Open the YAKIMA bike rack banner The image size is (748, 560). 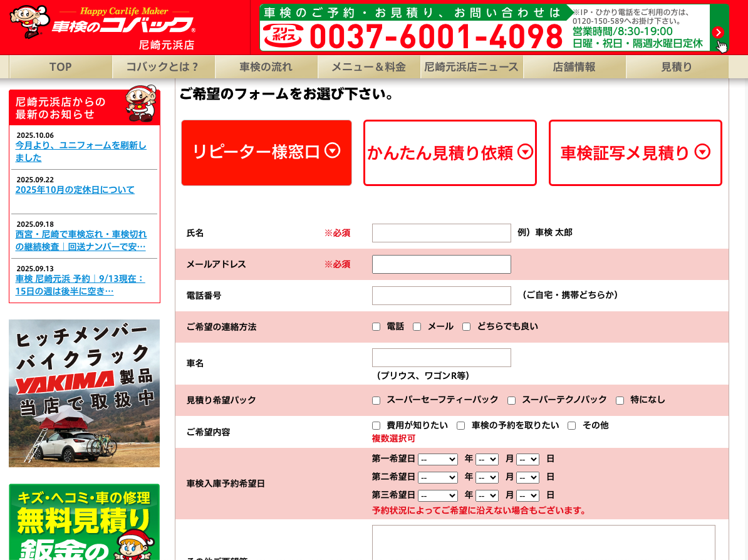tap(84, 393)
